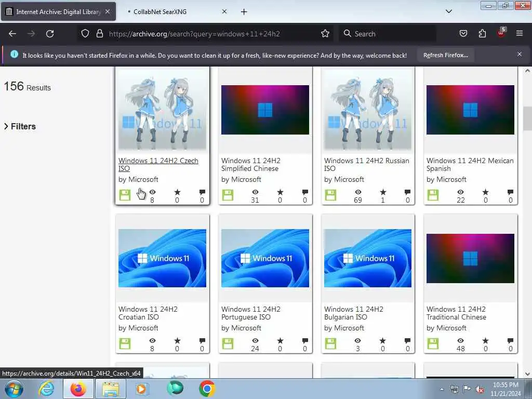Open Windows 11 24H2 Mexican Spanish link
The image size is (532, 399).
click(470, 165)
